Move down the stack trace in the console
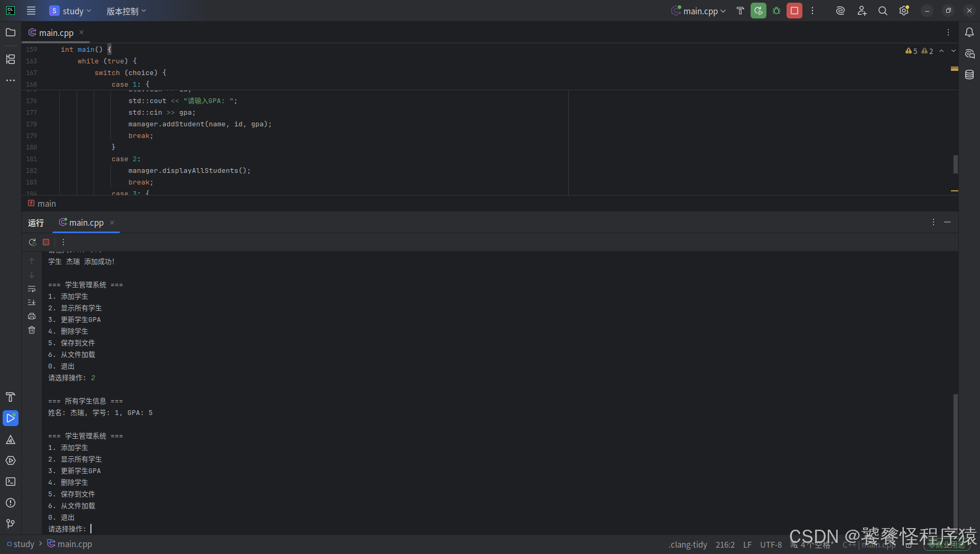 (x=32, y=275)
